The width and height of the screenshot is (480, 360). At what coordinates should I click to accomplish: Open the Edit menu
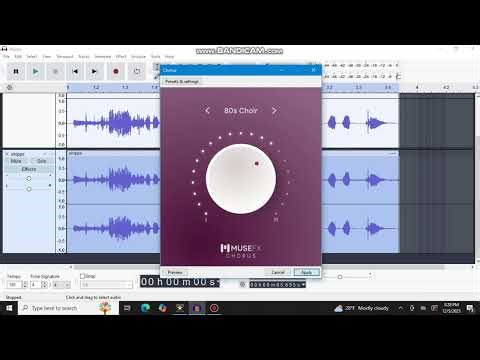coord(18,56)
